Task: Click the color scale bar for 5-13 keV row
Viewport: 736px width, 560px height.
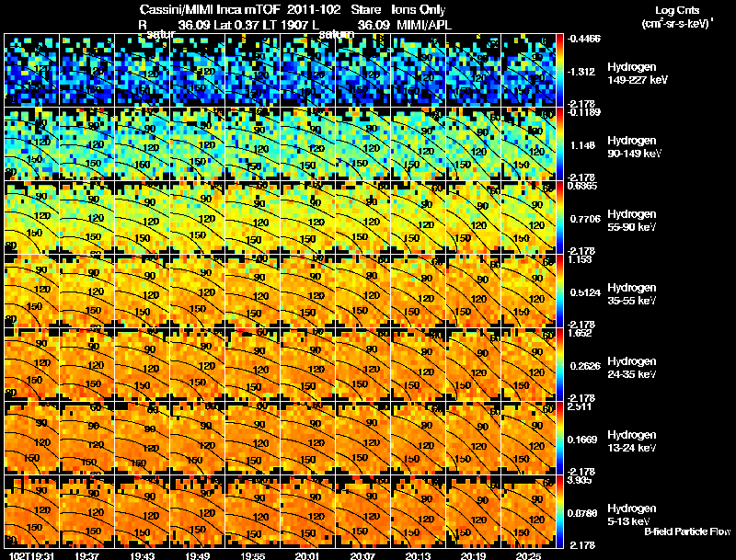Action: click(x=559, y=511)
